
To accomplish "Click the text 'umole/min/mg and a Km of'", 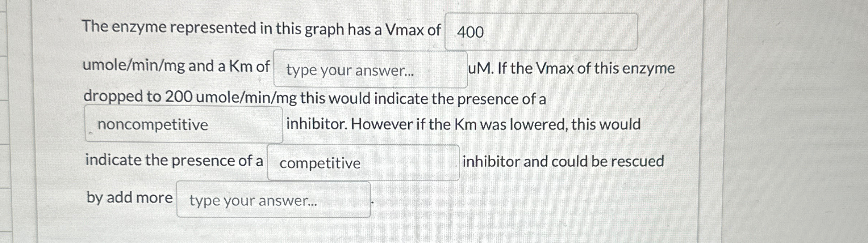I will coord(176,67).
